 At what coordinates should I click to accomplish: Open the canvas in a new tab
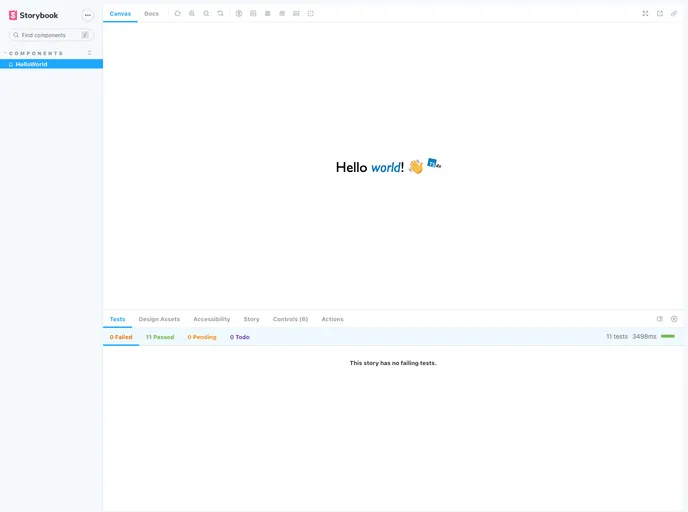[x=660, y=13]
